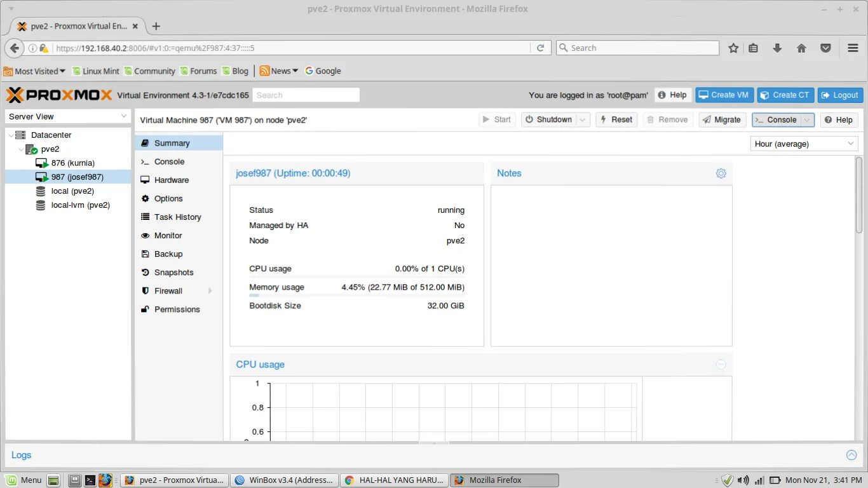Go to Firefox home page icon
The image size is (868, 488).
801,48
